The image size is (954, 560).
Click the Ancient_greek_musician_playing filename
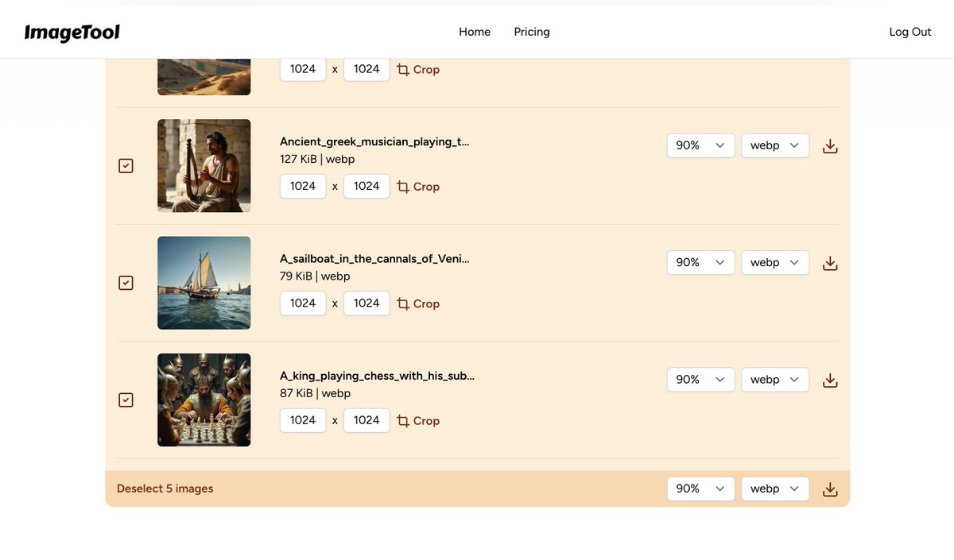click(x=374, y=141)
